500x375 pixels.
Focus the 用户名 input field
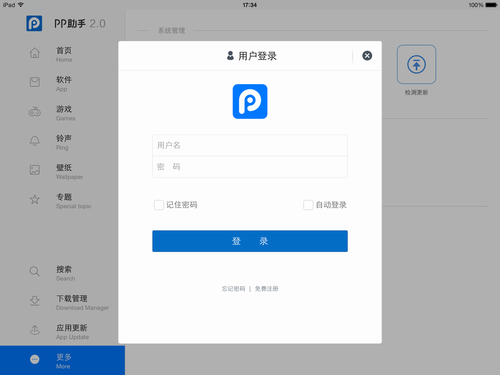point(250,145)
